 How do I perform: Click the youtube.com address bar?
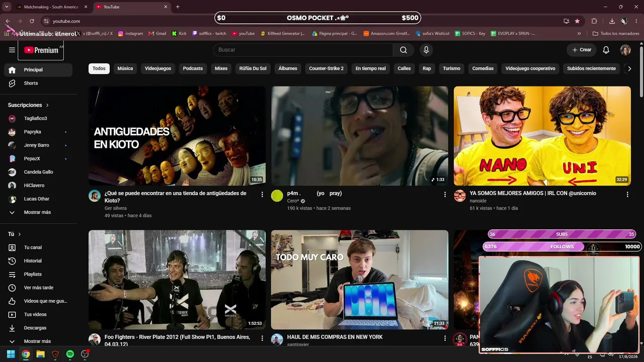coord(302,21)
